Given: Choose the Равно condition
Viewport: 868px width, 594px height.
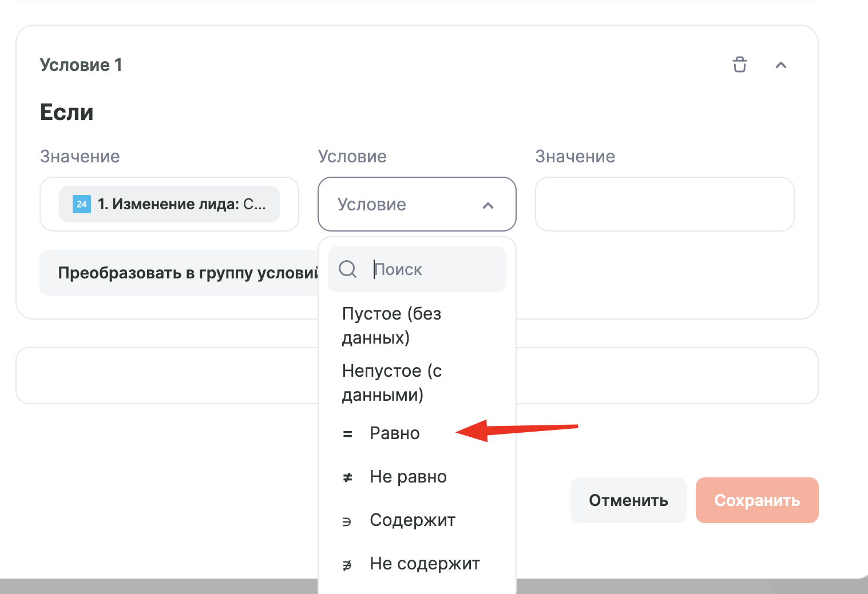Looking at the screenshot, I should click(417, 433).
